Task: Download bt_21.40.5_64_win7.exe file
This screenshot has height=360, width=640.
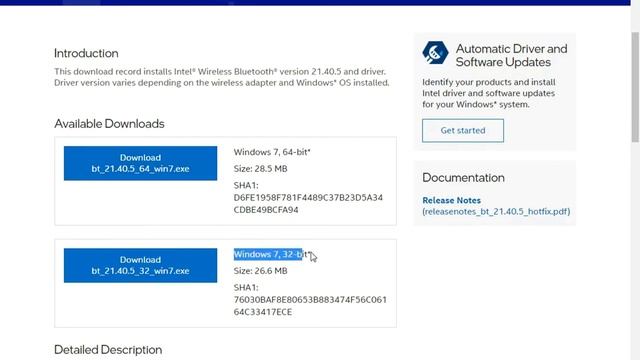Action: (x=140, y=163)
